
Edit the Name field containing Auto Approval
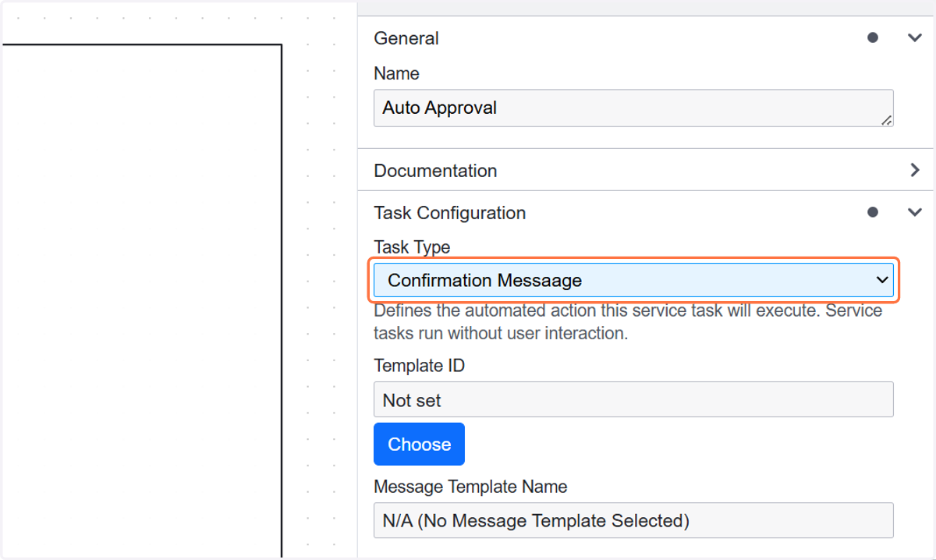click(633, 108)
